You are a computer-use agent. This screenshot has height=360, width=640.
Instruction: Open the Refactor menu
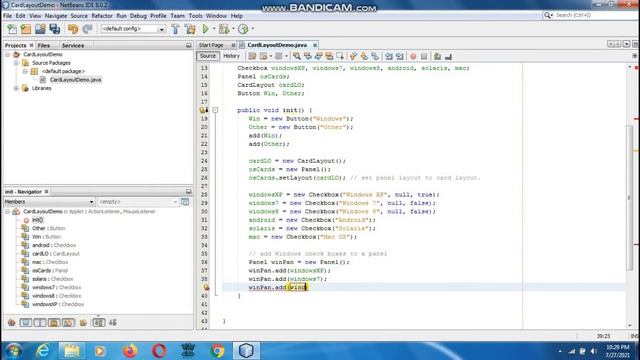[x=102, y=16]
